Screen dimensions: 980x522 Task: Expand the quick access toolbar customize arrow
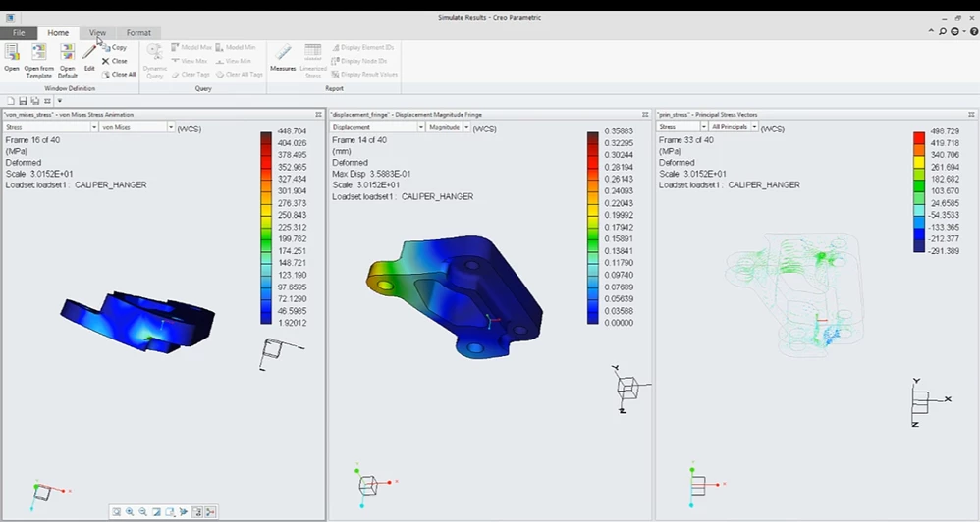(x=59, y=101)
